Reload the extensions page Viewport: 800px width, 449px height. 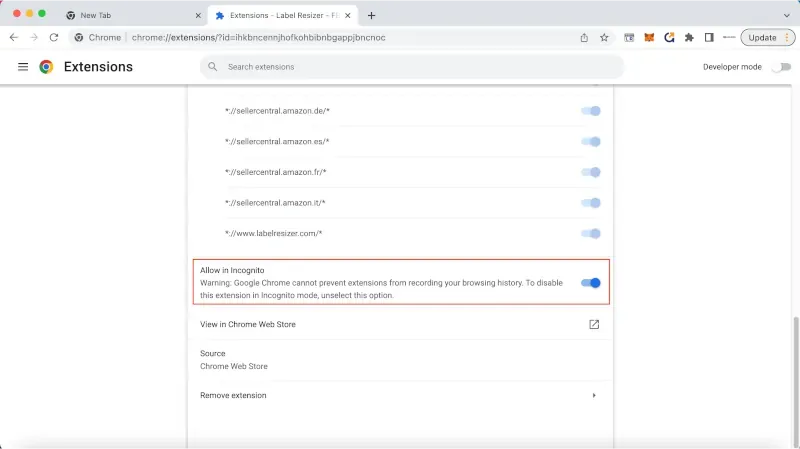(54, 37)
